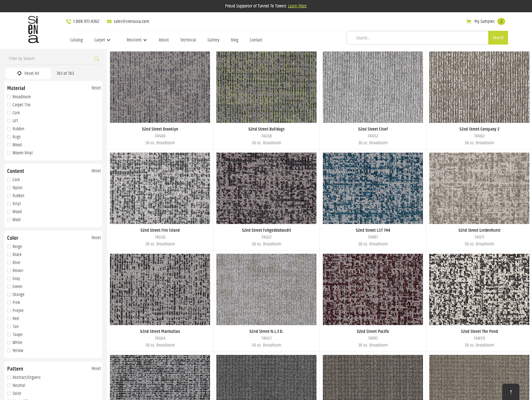Follow the Learn More link
Viewport: 532px width, 400px height.
pyautogui.click(x=297, y=6)
